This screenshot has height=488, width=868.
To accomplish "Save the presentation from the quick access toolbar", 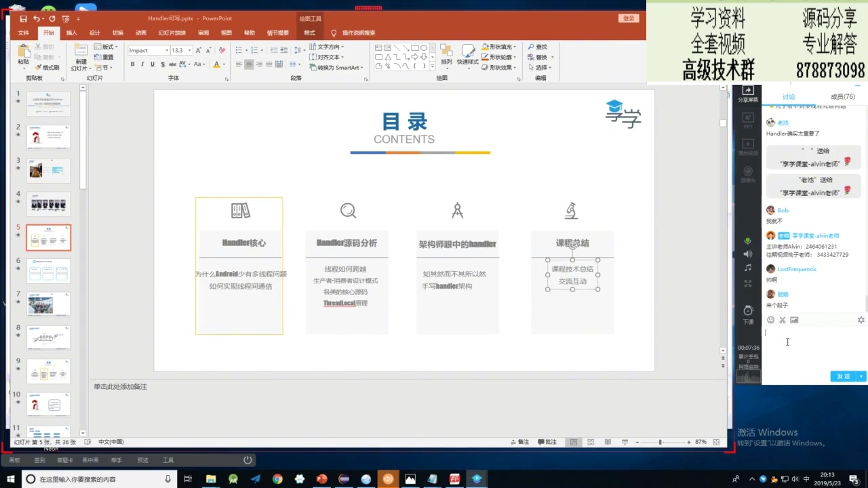I will [x=24, y=19].
